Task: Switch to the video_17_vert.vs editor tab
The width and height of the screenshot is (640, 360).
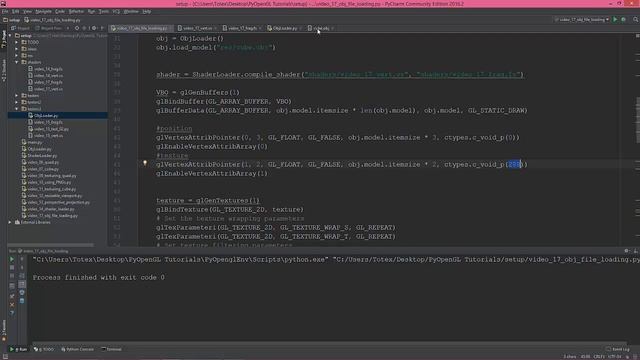Action: [x=197, y=28]
